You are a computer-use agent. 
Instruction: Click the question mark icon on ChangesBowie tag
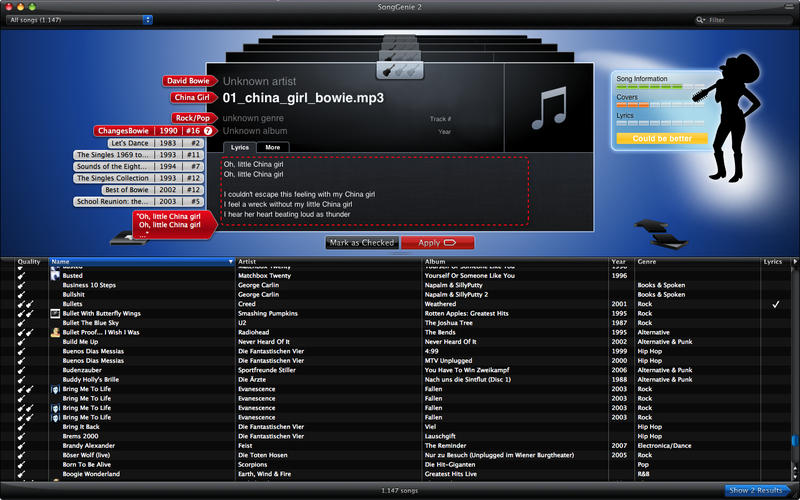[208, 131]
